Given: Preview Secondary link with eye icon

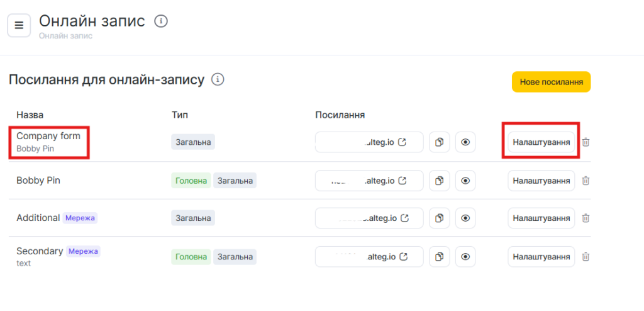Looking at the screenshot, I should pos(465,257).
